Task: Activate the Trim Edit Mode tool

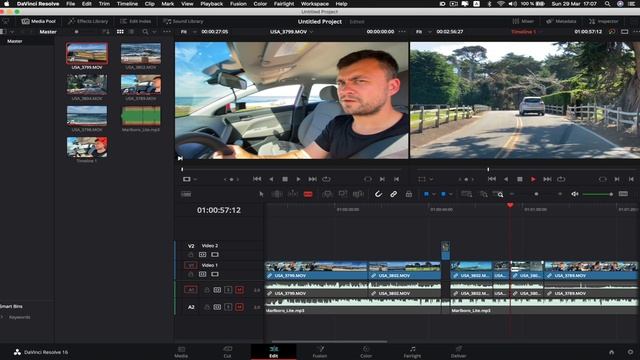Action: (x=277, y=194)
